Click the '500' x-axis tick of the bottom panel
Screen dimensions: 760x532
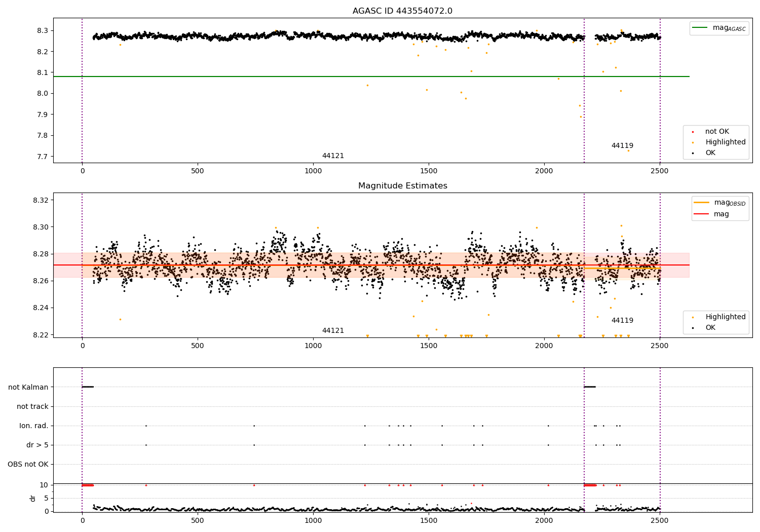[198, 520]
